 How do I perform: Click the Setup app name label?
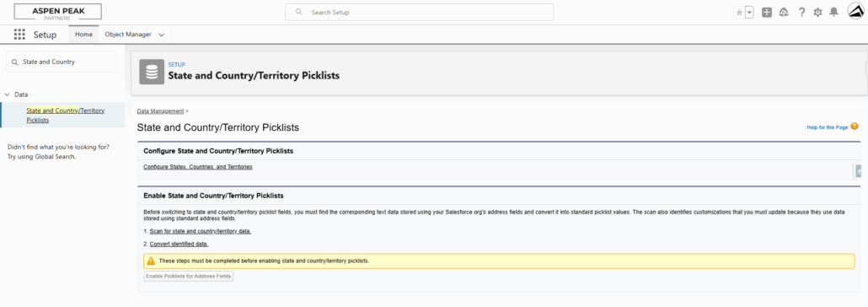tap(45, 35)
